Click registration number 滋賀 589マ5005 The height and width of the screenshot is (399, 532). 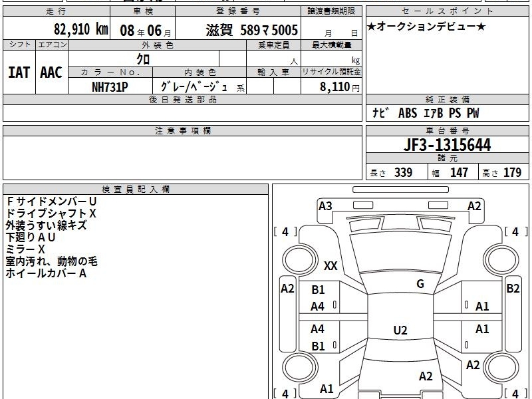coord(252,30)
